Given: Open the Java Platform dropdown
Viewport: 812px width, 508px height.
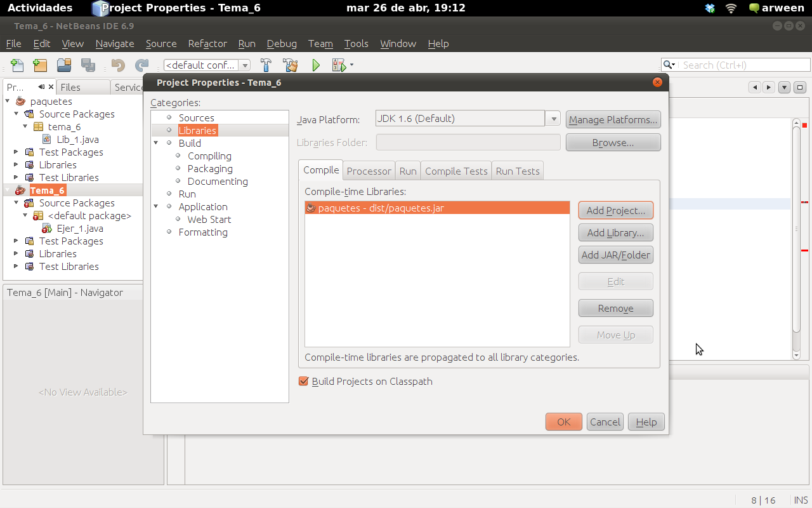Looking at the screenshot, I should click(x=552, y=119).
